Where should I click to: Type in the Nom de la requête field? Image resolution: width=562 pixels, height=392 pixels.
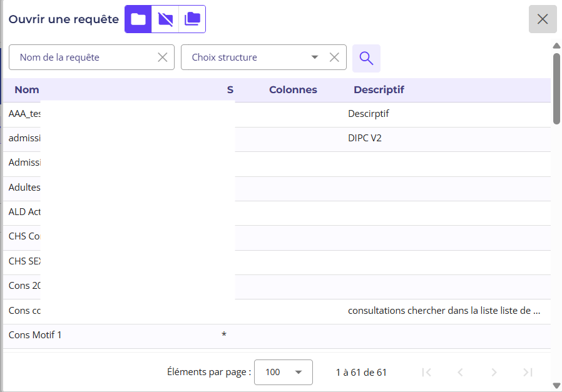point(84,58)
